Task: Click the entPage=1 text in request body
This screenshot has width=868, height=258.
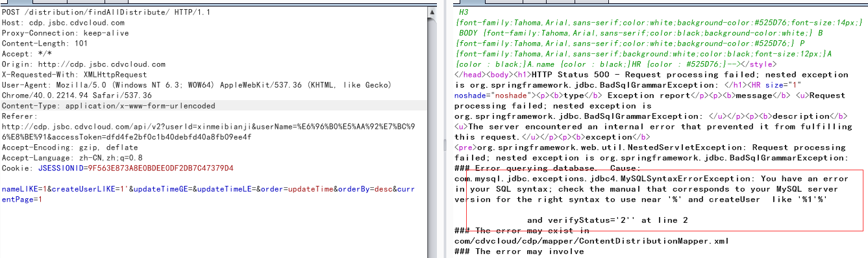Action: click(x=22, y=200)
